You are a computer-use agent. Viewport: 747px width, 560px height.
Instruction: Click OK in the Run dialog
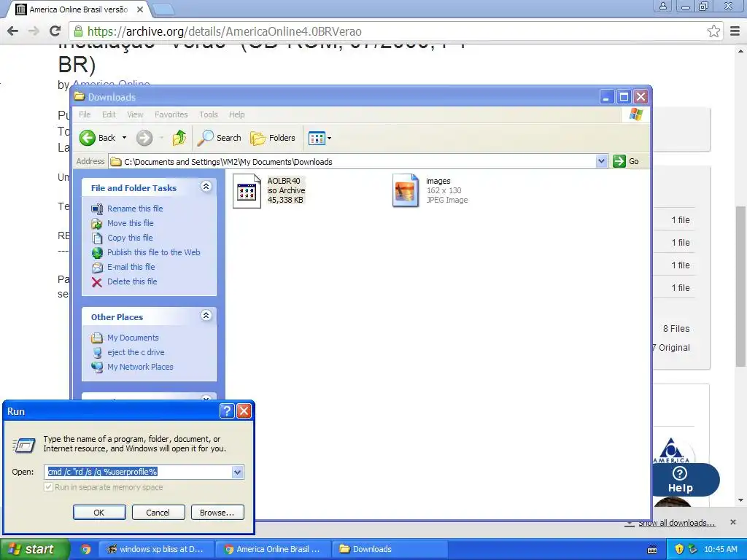click(99, 513)
